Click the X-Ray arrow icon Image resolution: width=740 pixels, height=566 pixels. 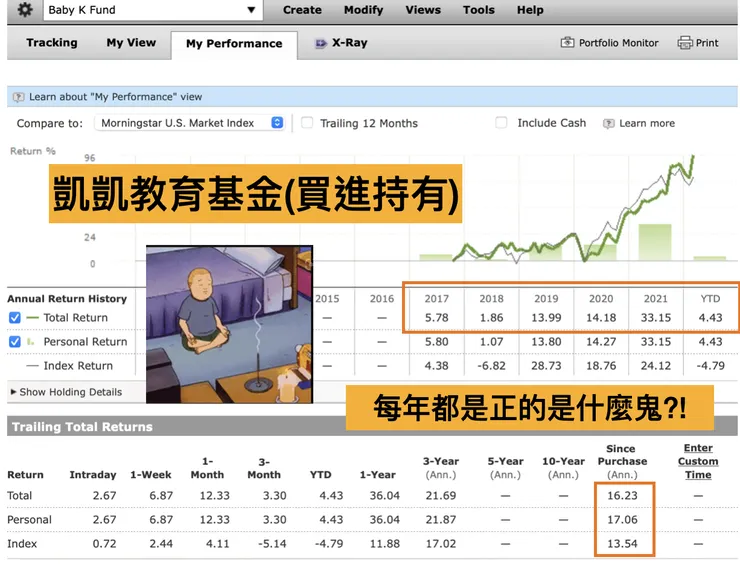[320, 43]
